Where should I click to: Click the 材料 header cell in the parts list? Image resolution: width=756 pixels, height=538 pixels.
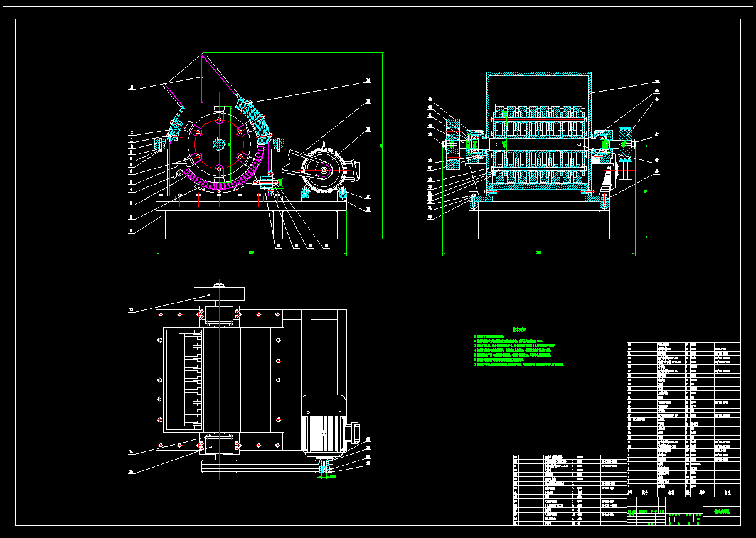(702, 493)
